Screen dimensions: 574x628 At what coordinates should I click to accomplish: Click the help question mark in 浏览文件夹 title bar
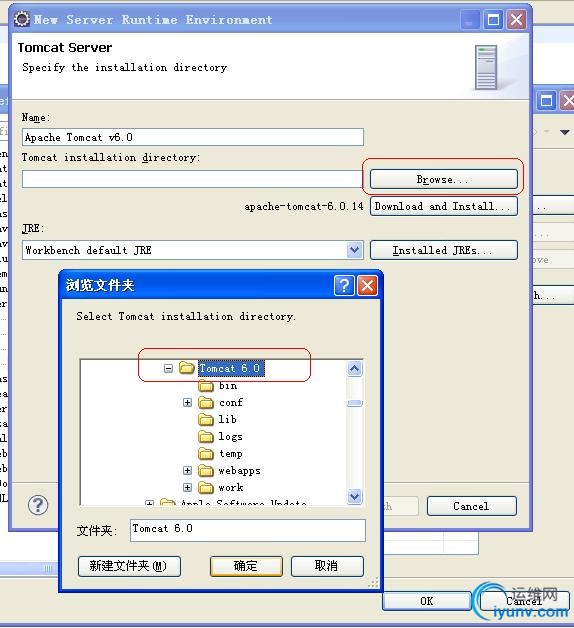click(344, 285)
